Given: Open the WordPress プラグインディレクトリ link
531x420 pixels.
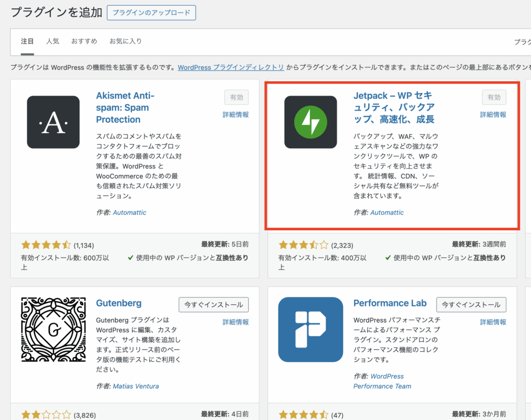Looking at the screenshot, I should click(231, 67).
